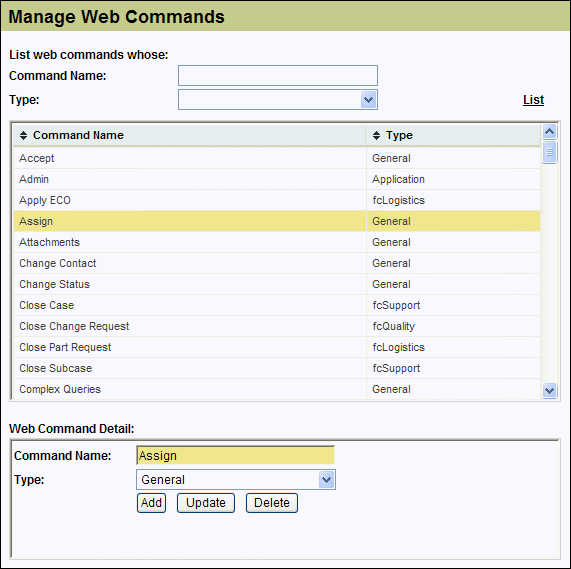Select the Admin command row
This screenshot has height=569, width=571.
(x=277, y=179)
